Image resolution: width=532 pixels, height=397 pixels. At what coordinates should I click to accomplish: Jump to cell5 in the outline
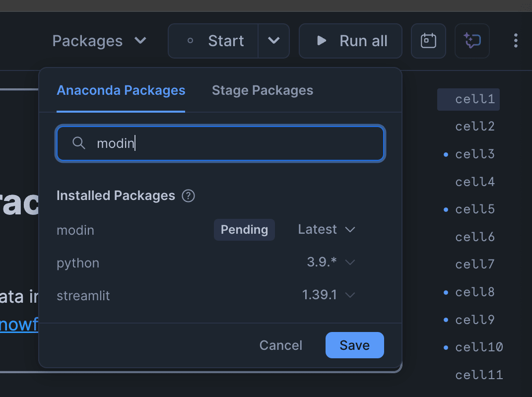474,209
